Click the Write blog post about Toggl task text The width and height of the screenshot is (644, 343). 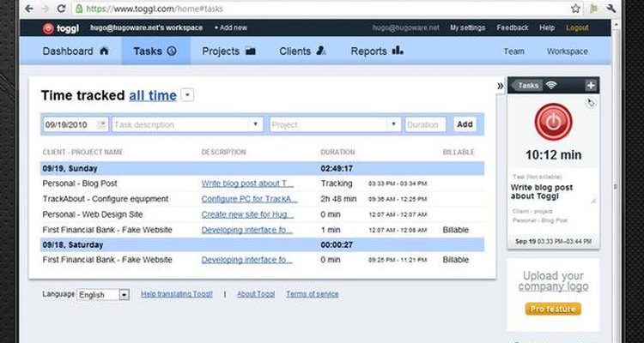[x=542, y=191]
